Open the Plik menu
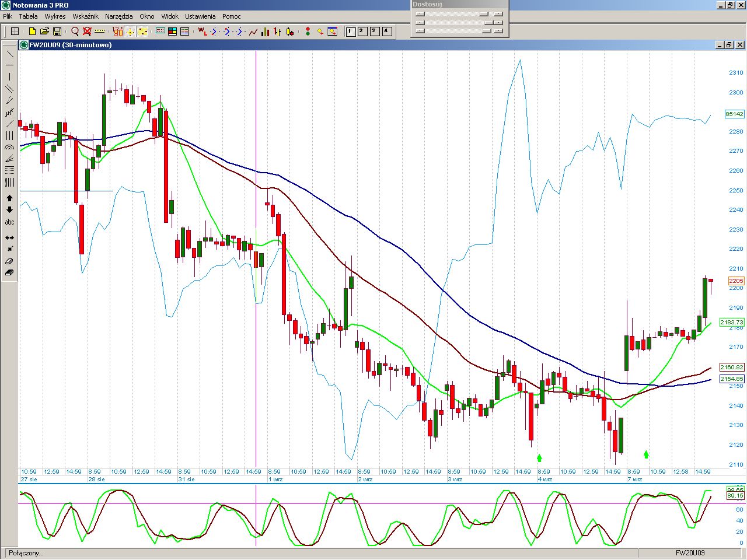747x560 pixels. (x=8, y=16)
